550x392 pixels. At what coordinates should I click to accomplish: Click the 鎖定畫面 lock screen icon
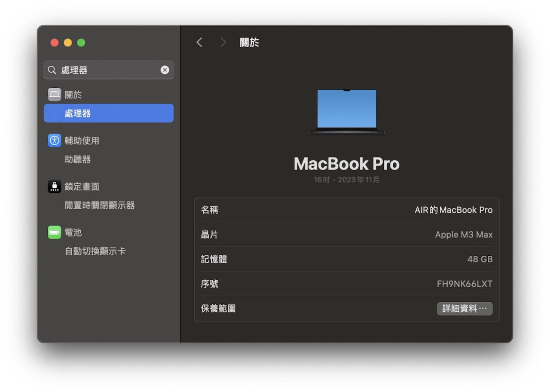coord(54,186)
